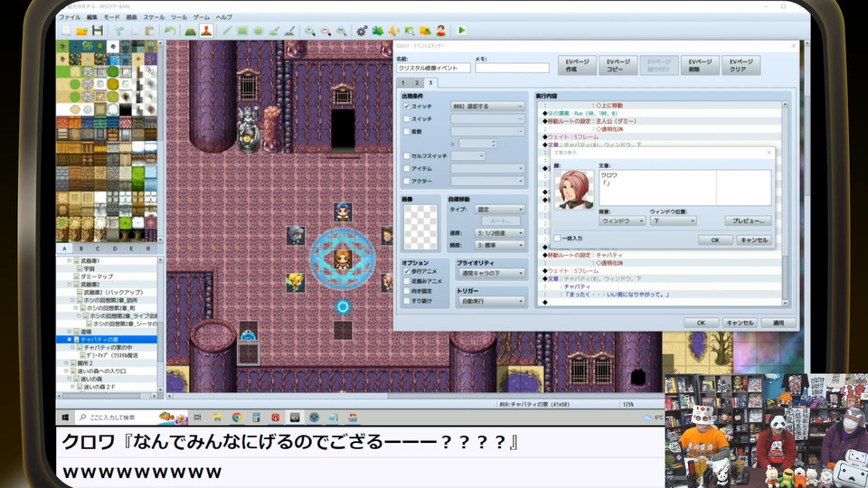The width and height of the screenshot is (868, 488).
Task: Select the Flood Fill tool
Action: pyautogui.click(x=274, y=31)
